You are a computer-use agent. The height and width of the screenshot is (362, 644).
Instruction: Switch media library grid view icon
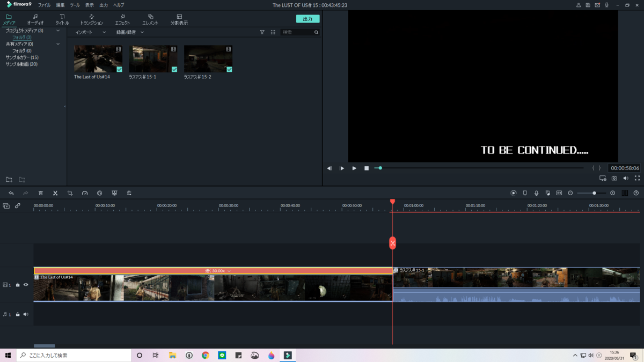273,32
